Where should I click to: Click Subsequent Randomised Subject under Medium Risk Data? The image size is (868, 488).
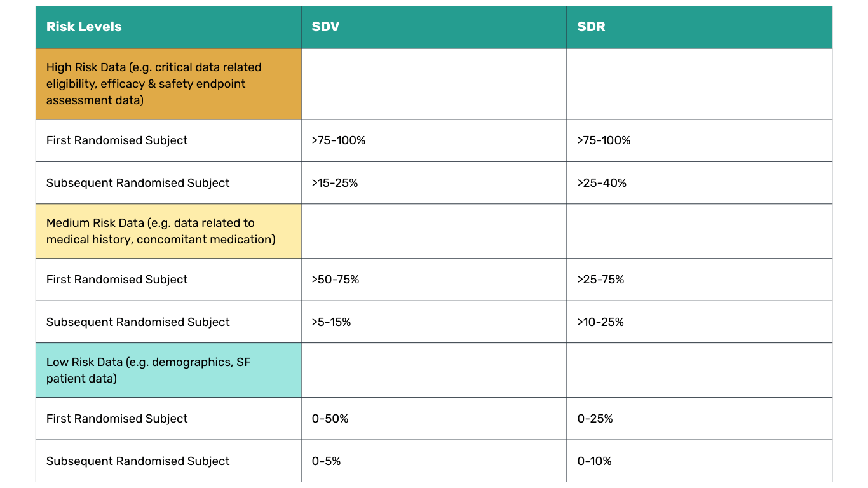[138, 322]
